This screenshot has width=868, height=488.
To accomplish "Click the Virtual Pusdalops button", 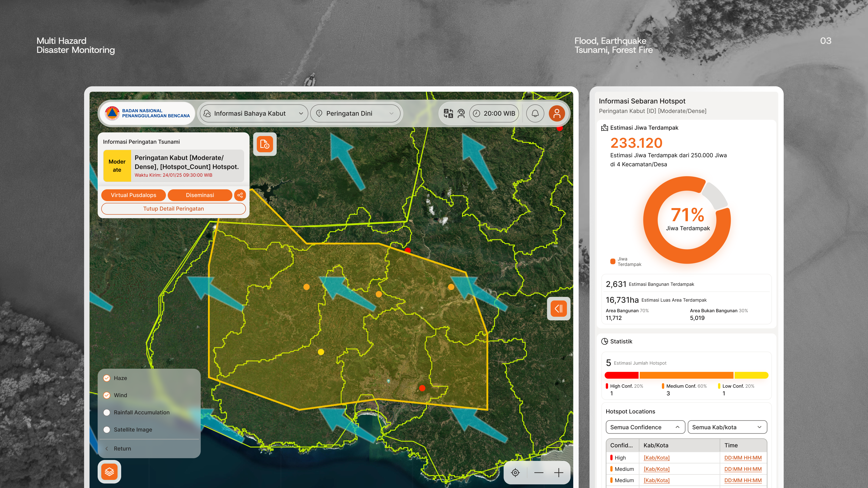I will point(133,195).
